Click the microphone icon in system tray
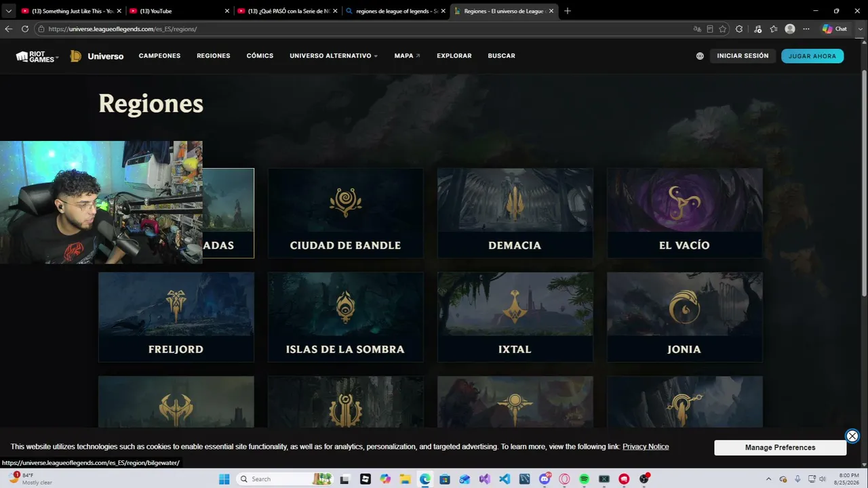 797,479
